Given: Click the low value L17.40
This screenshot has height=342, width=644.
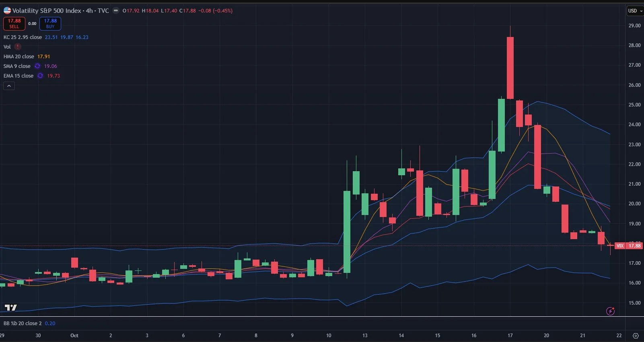Looking at the screenshot, I should tap(169, 11).
